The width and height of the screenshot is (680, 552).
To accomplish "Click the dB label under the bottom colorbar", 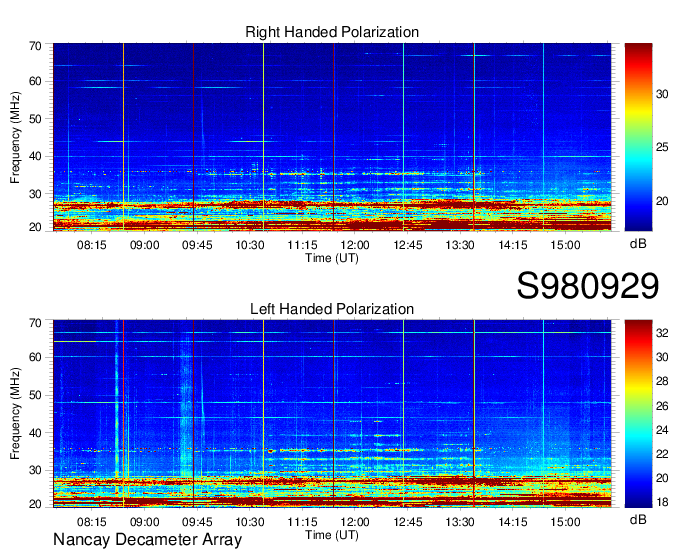I will click(638, 519).
